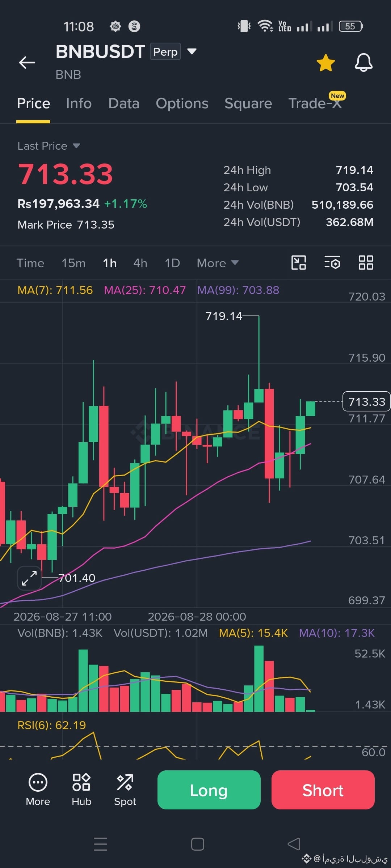This screenshot has width=391, height=868.
Task: Select the 1h chart interval
Action: click(x=110, y=263)
